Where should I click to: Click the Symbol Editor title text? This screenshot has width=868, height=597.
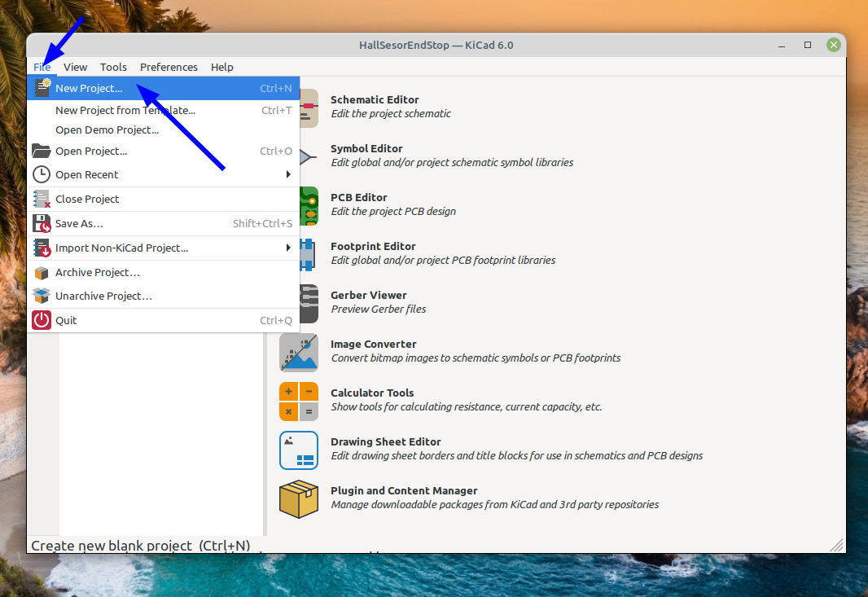pyautogui.click(x=366, y=148)
